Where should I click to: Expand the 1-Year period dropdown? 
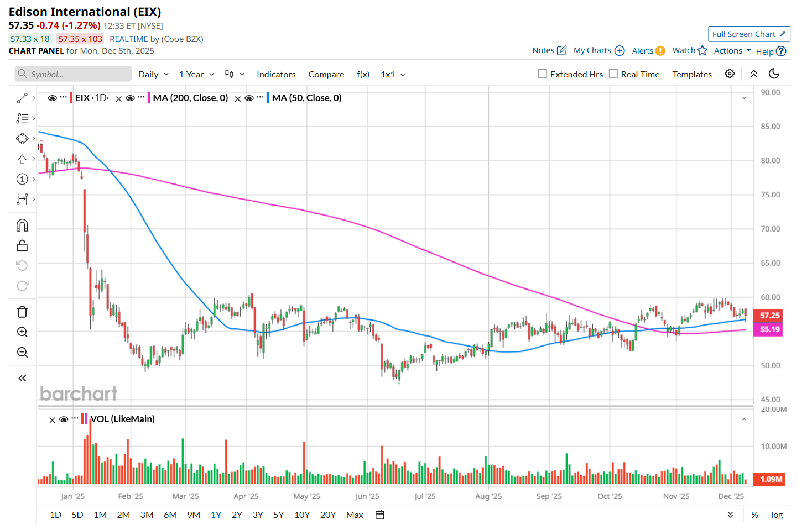click(x=196, y=75)
